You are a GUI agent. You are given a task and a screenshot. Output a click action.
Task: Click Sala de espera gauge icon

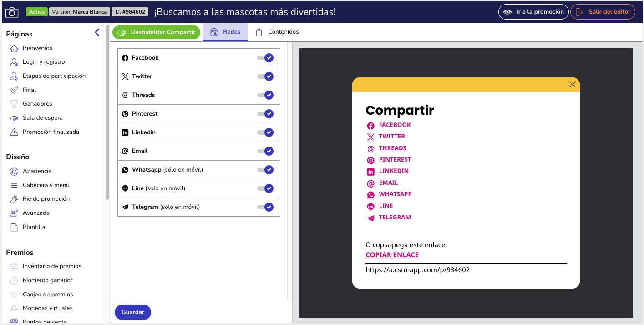[14, 118]
